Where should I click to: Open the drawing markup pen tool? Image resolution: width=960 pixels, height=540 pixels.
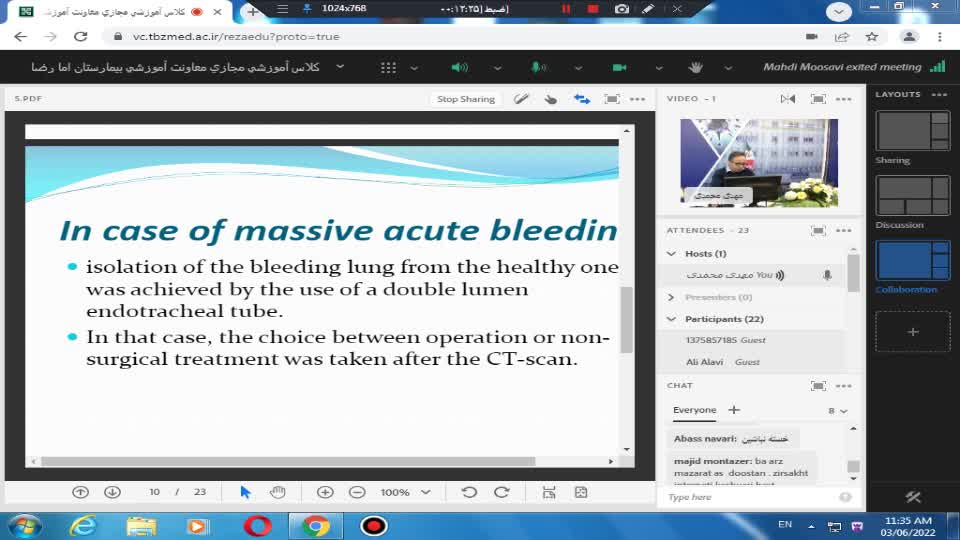pos(520,99)
